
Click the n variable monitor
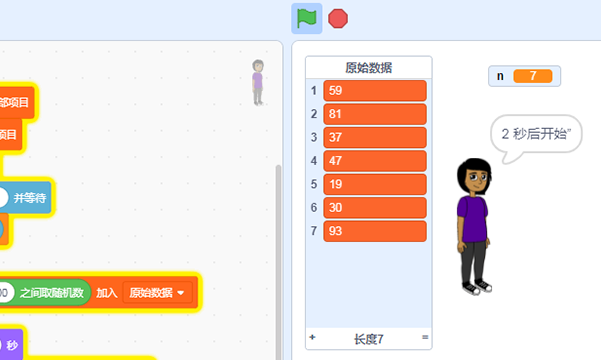click(524, 76)
